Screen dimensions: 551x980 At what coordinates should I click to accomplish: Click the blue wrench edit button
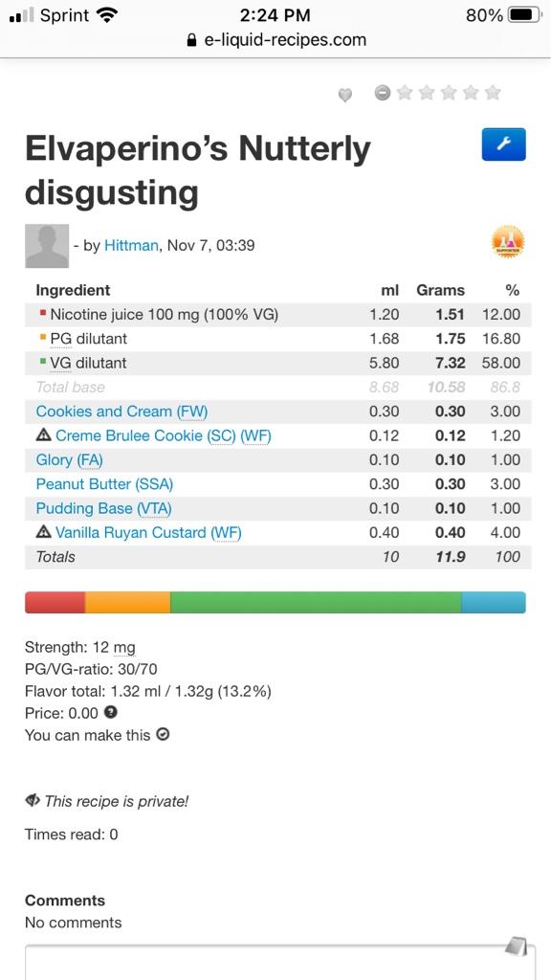[x=503, y=145]
